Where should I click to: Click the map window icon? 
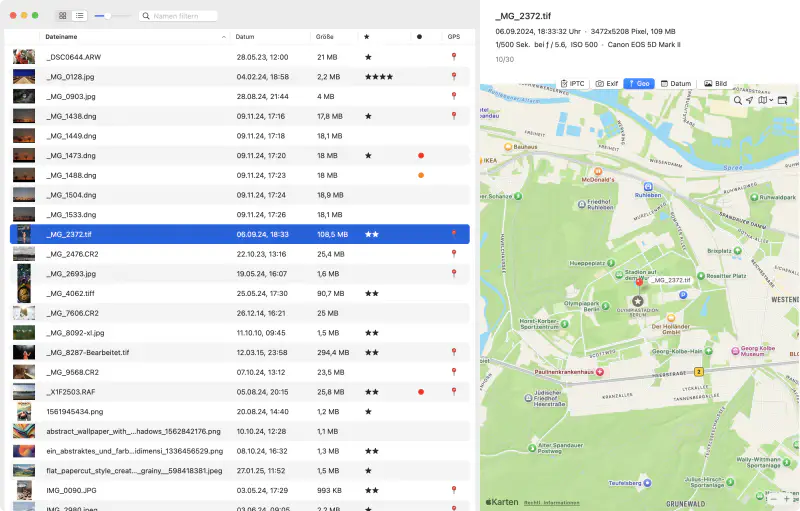(x=782, y=100)
